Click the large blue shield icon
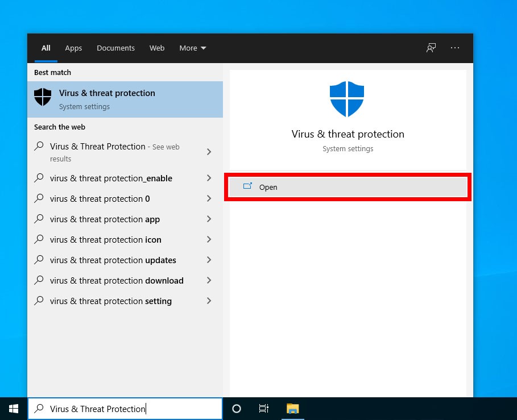Viewport: 517px width, 420px height. click(347, 99)
